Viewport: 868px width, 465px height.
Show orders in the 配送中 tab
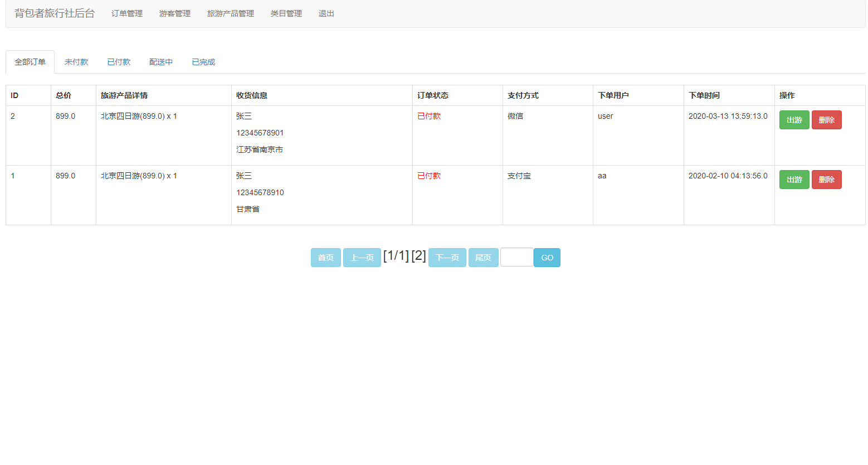161,62
